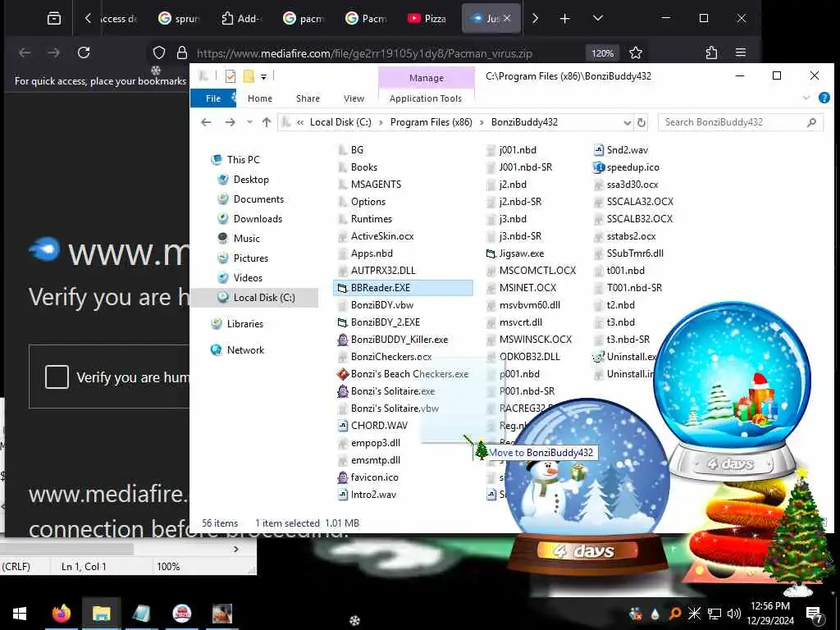Image resolution: width=840 pixels, height=630 pixels.
Task: Open recent locations dropdown arrow
Action: click(x=249, y=122)
